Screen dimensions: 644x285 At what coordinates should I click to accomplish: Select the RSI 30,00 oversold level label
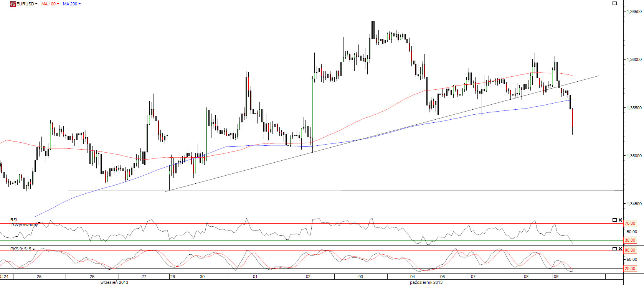point(630,240)
